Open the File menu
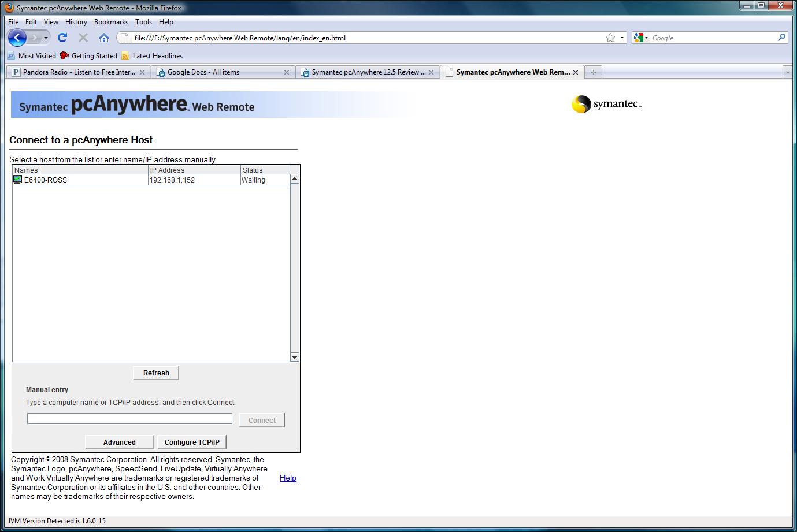 pos(13,22)
